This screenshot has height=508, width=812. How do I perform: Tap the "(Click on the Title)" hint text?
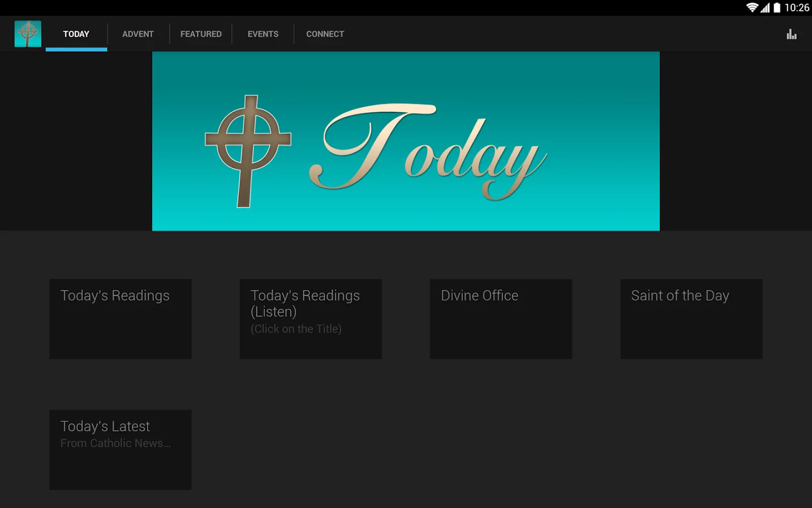tap(296, 329)
